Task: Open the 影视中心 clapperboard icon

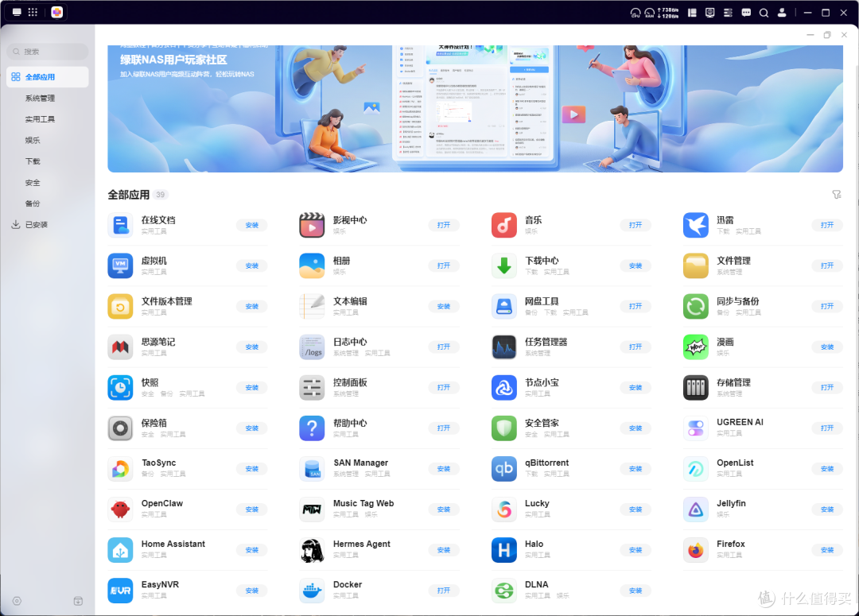Action: point(312,226)
